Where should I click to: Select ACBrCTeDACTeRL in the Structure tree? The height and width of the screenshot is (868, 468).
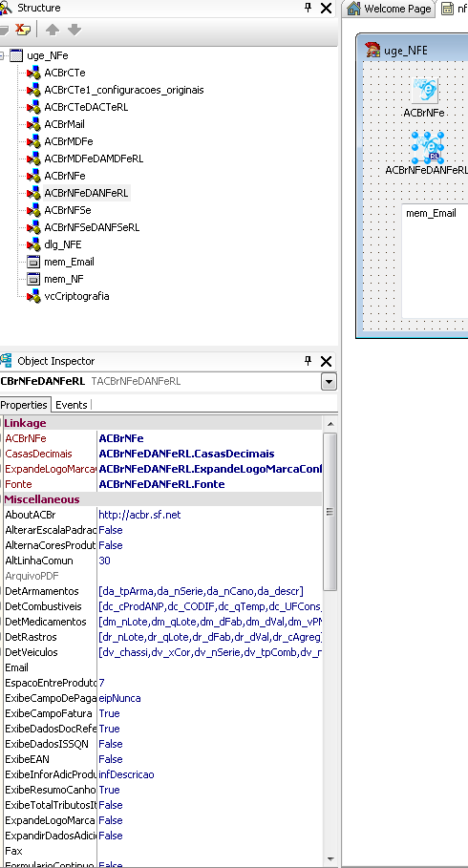pos(86,107)
